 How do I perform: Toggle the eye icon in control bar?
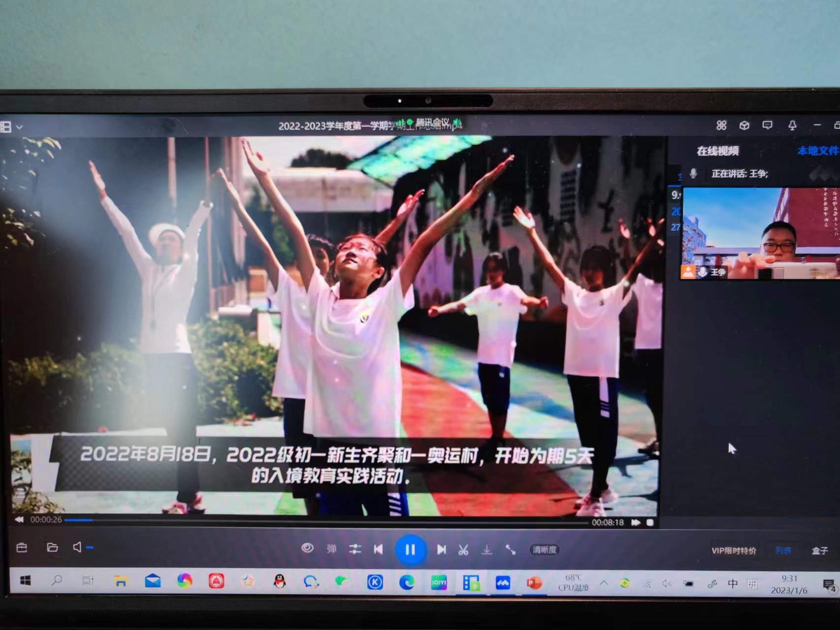(x=307, y=548)
